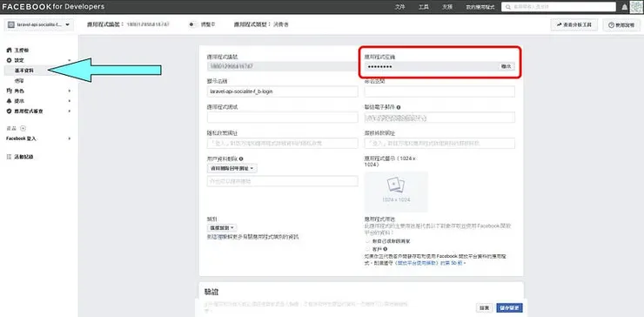Open the 支援 menu in header
Image resolution: width=644 pixels, height=317 pixels.
coord(447,7)
